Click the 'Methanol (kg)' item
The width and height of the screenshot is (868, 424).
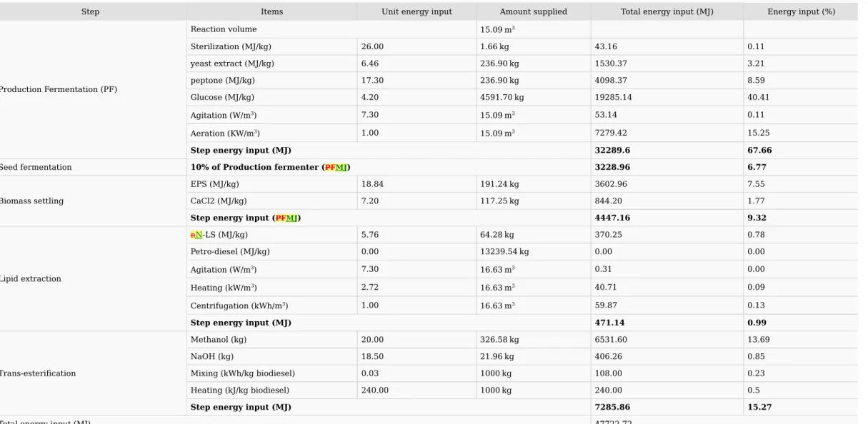point(217,340)
